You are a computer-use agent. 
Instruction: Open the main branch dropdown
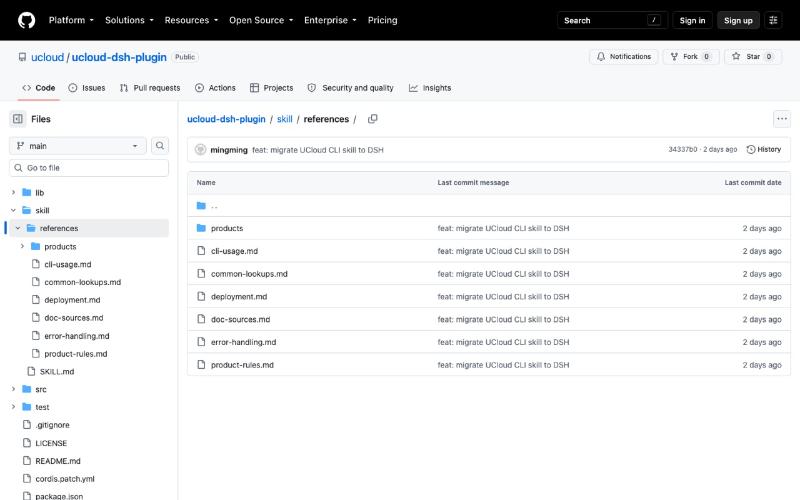tap(78, 146)
